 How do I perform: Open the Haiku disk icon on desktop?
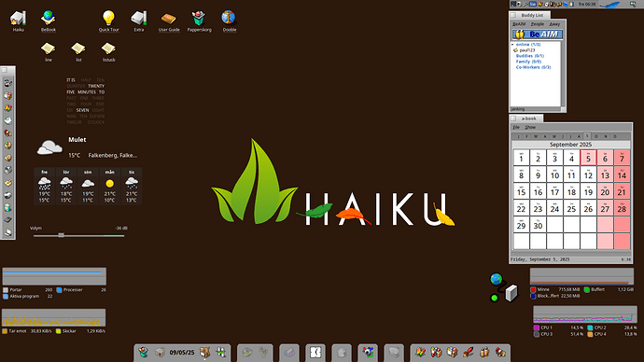tap(18, 18)
